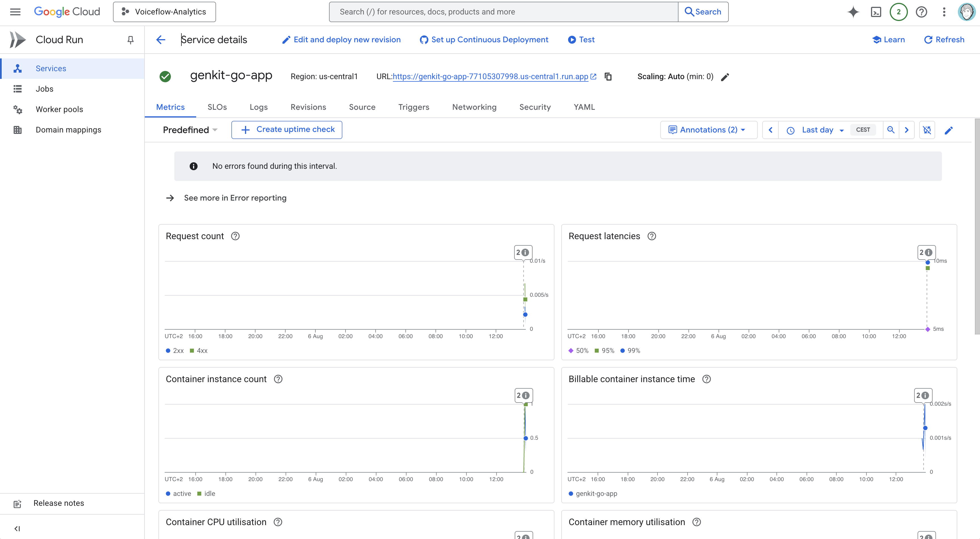
Task: Open help for Container instance count chart
Action: [x=278, y=379]
